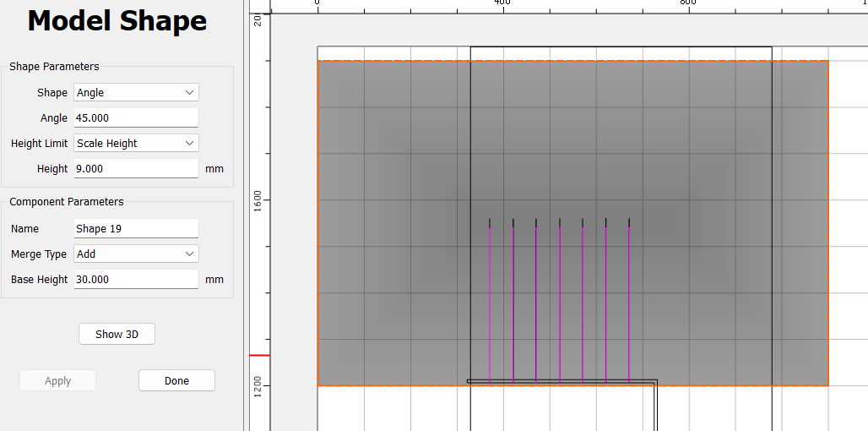Click the 1200 mark on vertical ruler
The image size is (868, 431).
(258, 385)
